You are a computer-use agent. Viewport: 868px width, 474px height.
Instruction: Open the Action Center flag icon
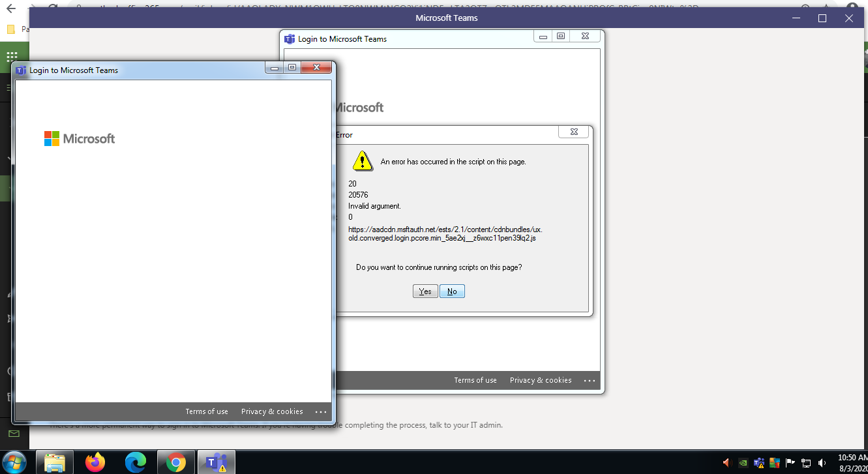coord(790,463)
